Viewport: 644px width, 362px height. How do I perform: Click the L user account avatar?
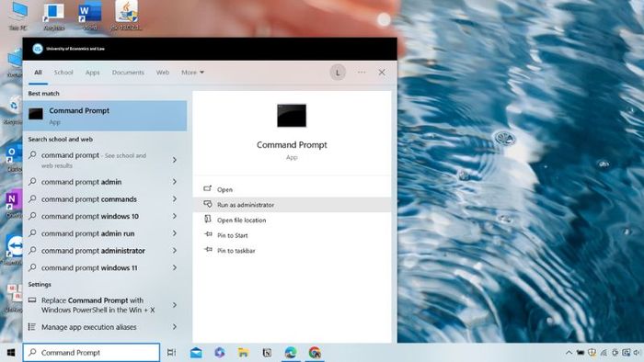click(x=338, y=73)
